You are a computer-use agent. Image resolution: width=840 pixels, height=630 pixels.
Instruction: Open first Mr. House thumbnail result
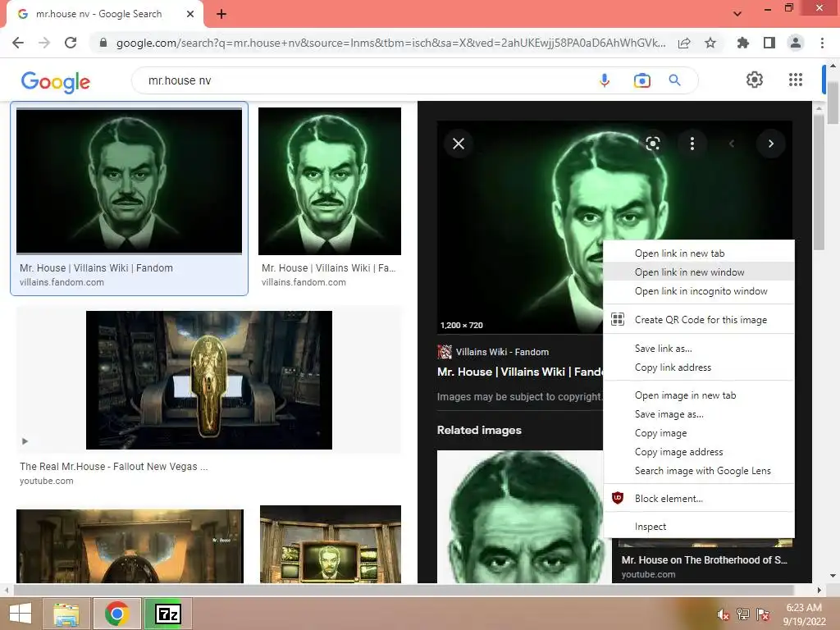tap(129, 180)
